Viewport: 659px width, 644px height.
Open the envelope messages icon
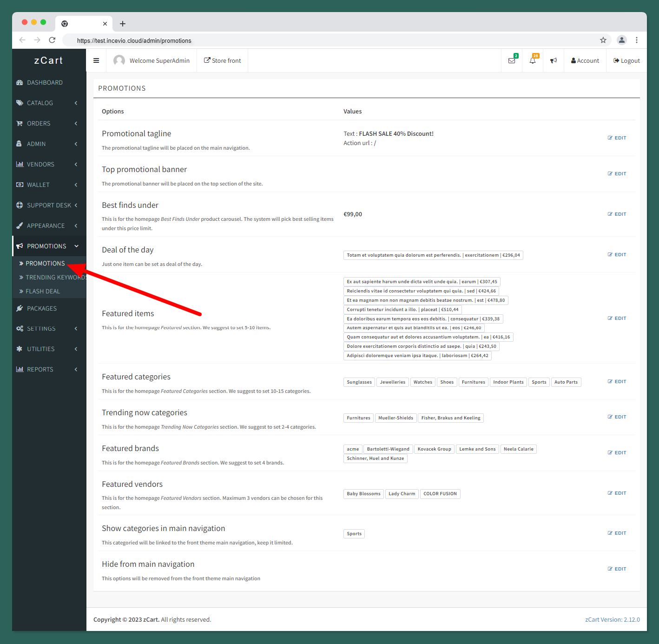[x=512, y=60]
